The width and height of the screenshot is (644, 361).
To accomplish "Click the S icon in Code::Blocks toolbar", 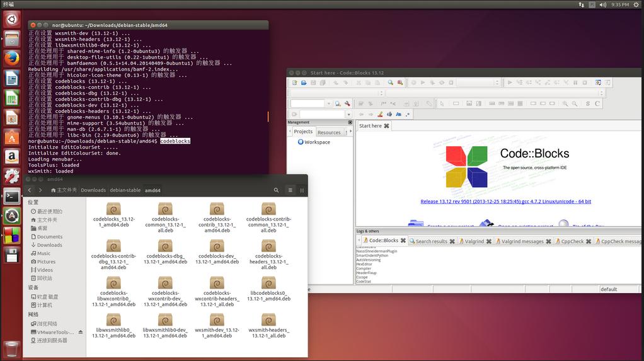I will 588,103.
